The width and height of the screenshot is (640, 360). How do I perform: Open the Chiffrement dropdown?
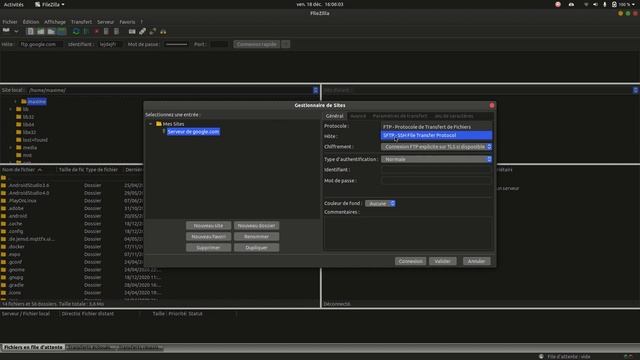pos(436,147)
